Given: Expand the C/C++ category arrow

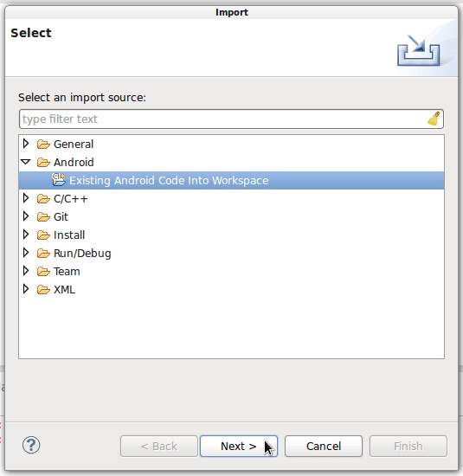Looking at the screenshot, I should click(x=26, y=198).
